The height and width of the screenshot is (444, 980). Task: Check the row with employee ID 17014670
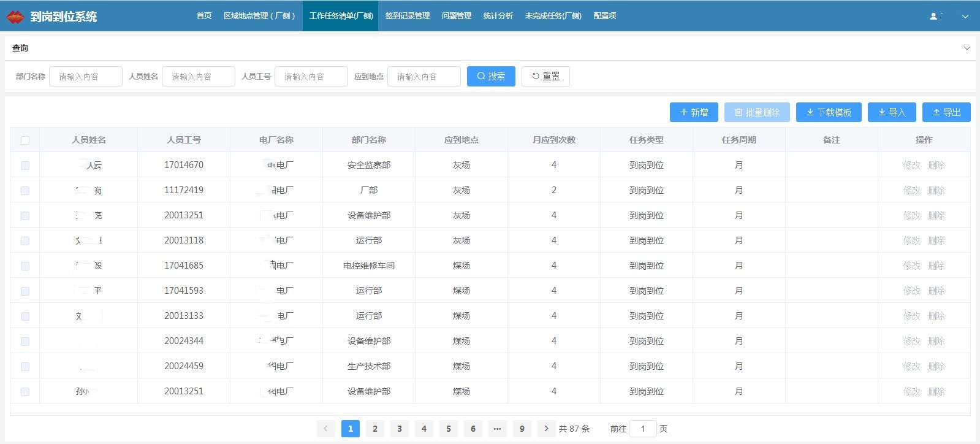25,166
